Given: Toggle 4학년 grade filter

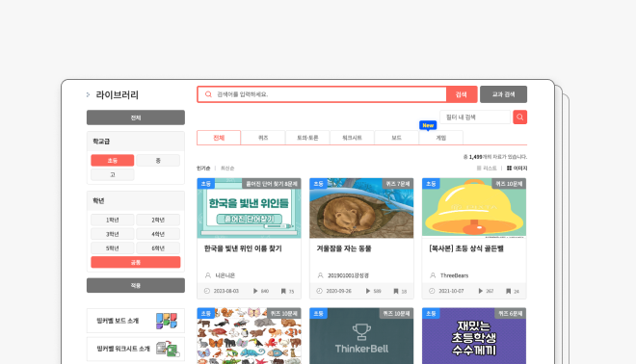Looking at the screenshot, I should [x=158, y=234].
